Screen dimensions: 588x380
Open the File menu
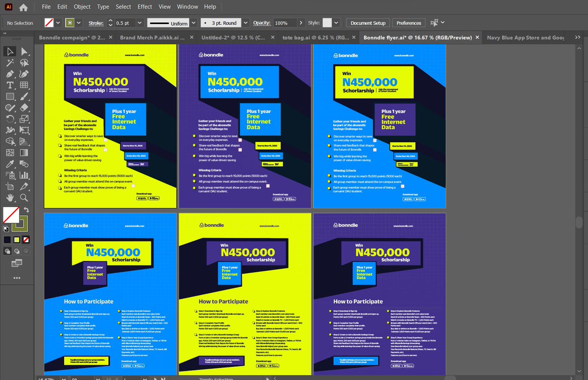coord(46,7)
